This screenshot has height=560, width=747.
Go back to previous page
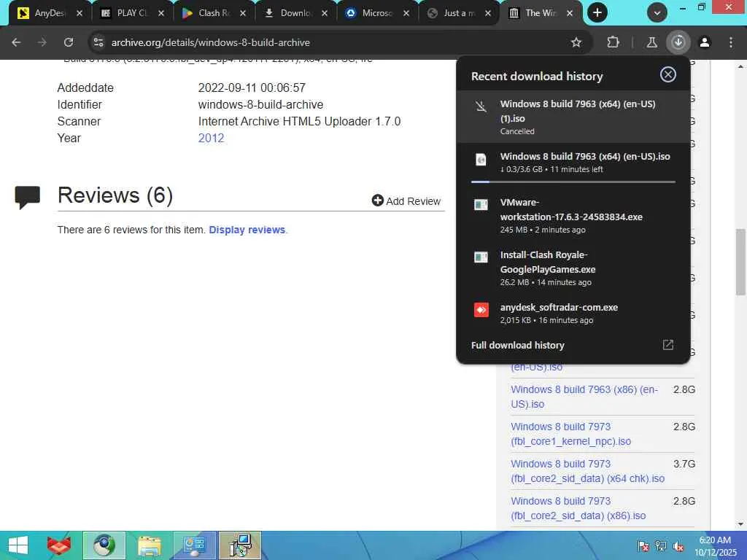coord(16,42)
